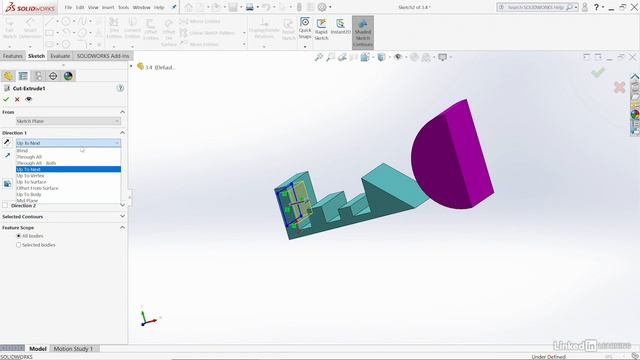Choose Up To Body end condition
The image size is (640, 360).
pyautogui.click(x=68, y=194)
